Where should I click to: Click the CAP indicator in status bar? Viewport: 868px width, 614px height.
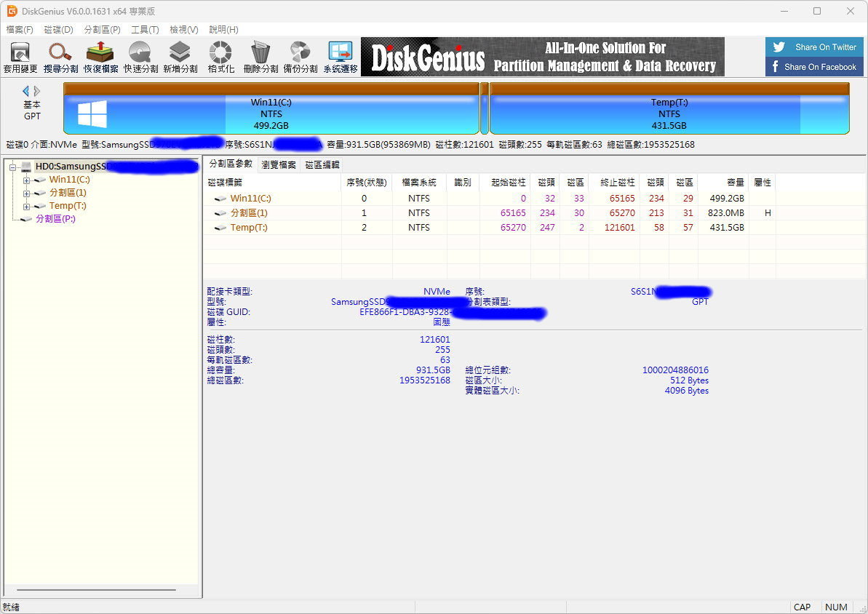pyautogui.click(x=802, y=607)
